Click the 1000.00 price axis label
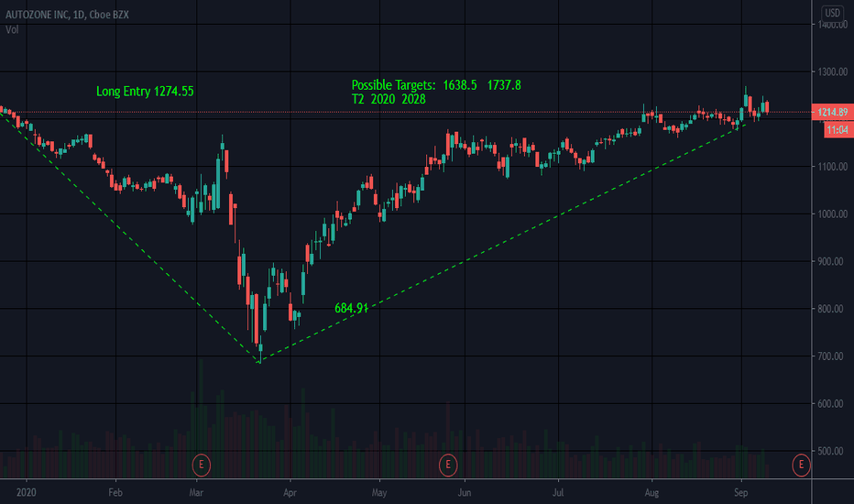 coord(832,214)
